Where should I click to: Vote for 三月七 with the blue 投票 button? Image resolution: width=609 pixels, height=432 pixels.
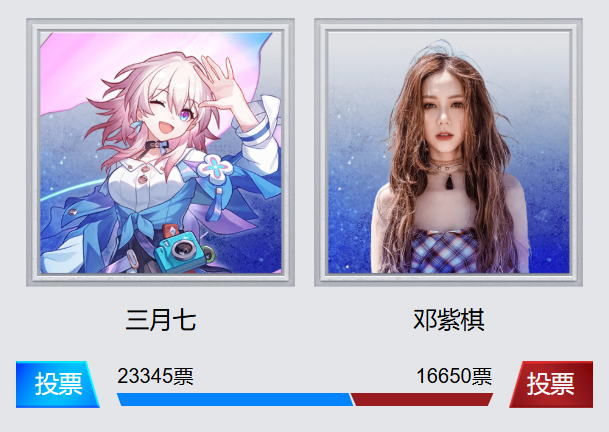pyautogui.click(x=57, y=384)
